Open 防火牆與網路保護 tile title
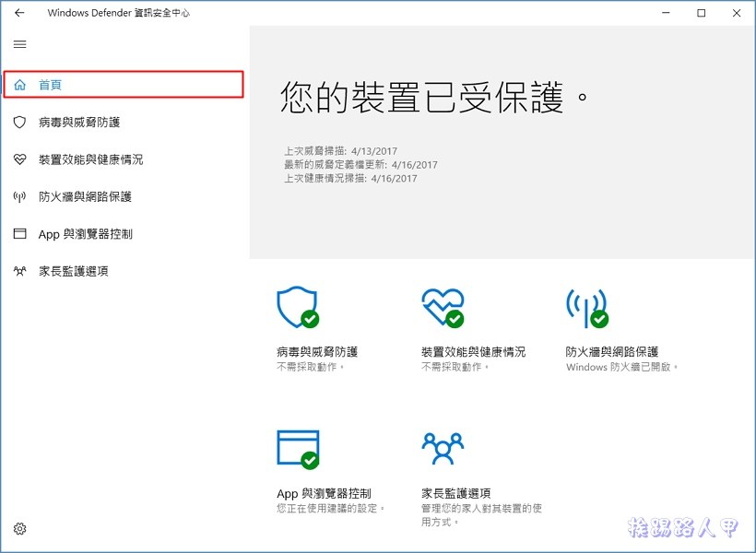Viewport: 756px width, 553px height. click(x=612, y=352)
